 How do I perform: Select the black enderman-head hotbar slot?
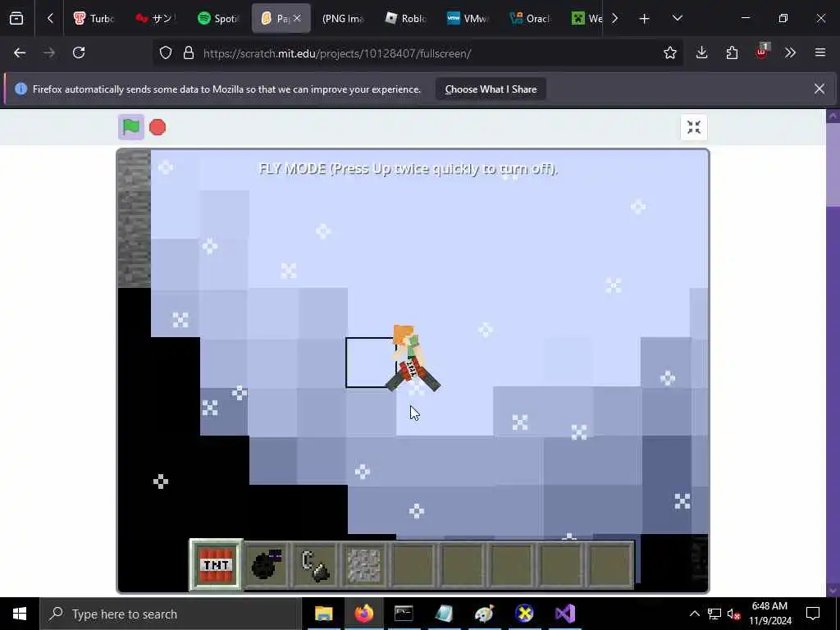pos(266,565)
